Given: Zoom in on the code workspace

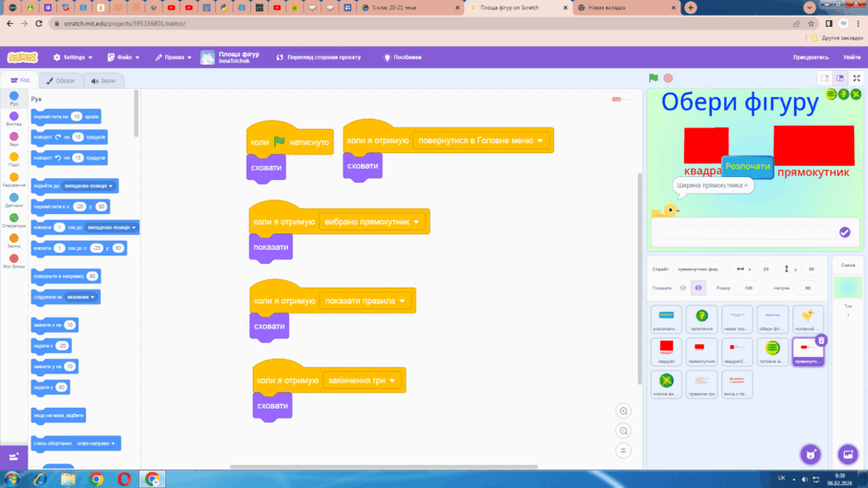Looking at the screenshot, I should pos(623,411).
